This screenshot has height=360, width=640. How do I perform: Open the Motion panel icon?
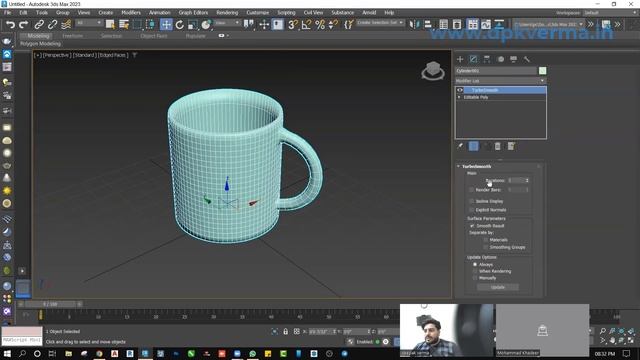[x=500, y=60]
